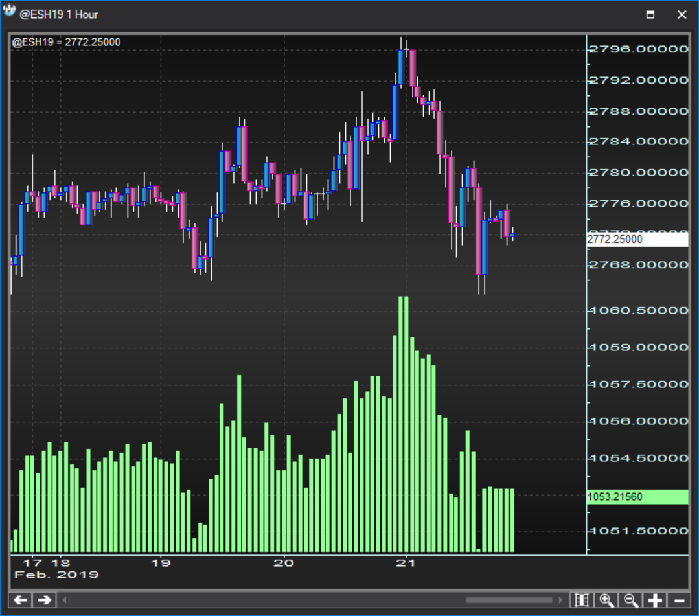Click the horizontal scrollbar right arrow
Viewport: 699px width, 616px height.
pos(560,600)
